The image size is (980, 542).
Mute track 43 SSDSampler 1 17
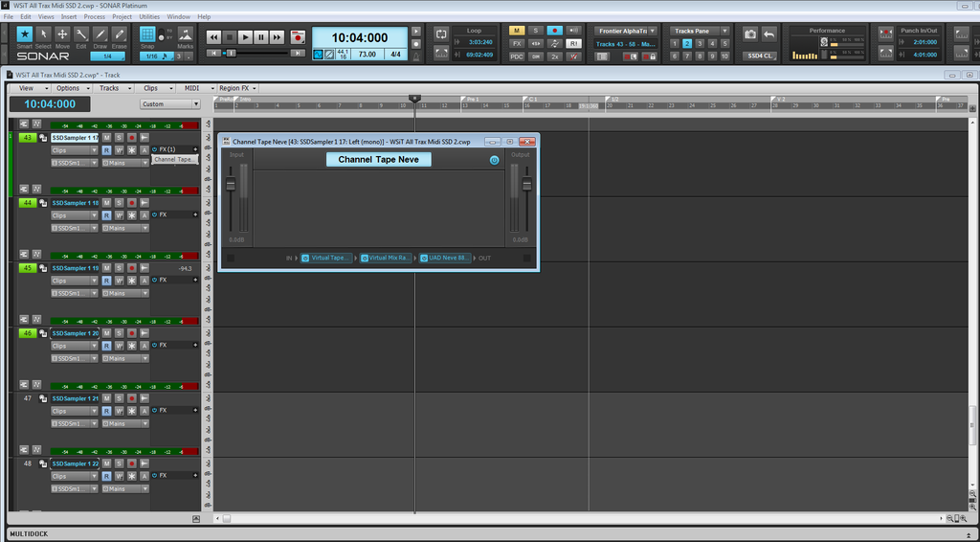107,138
